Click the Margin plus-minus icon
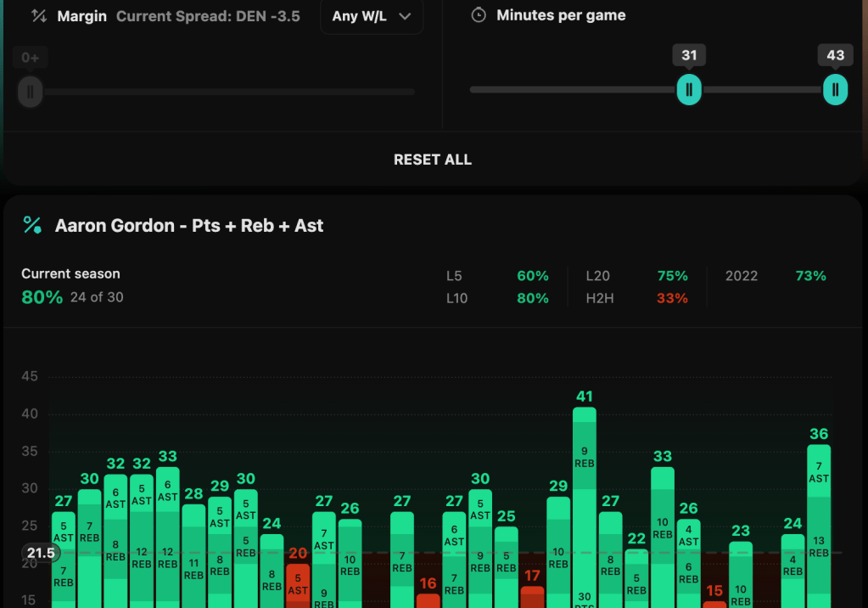This screenshot has width=868, height=608. pos(38,16)
